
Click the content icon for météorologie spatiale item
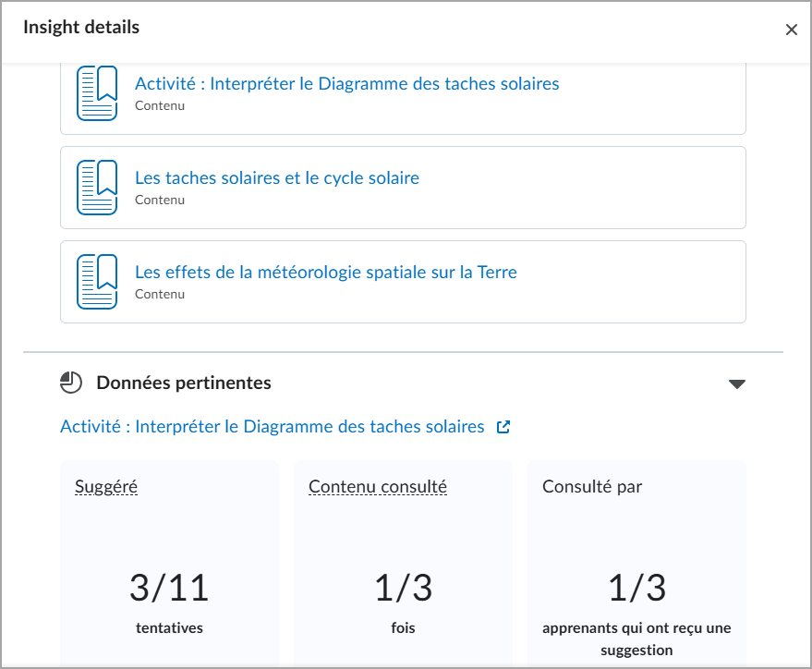click(97, 282)
